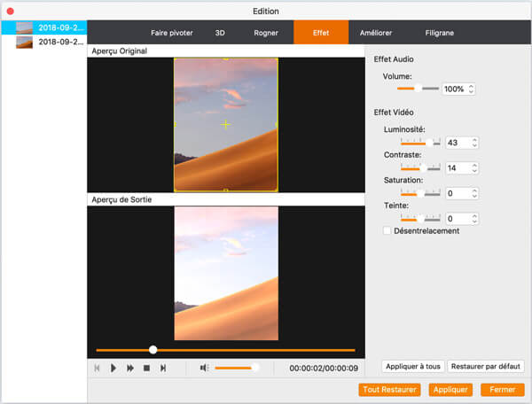Click the Saturation value stepper
Image resolution: width=532 pixels, height=404 pixels.
[x=475, y=193]
